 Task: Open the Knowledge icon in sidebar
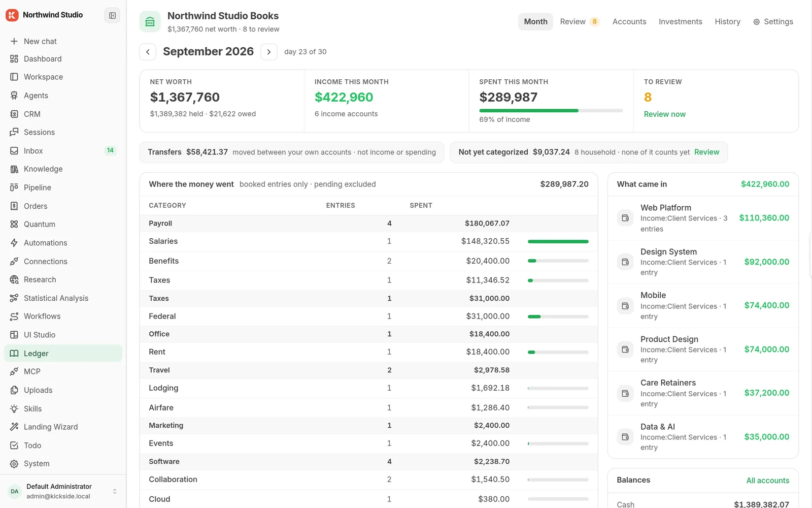coord(14,169)
